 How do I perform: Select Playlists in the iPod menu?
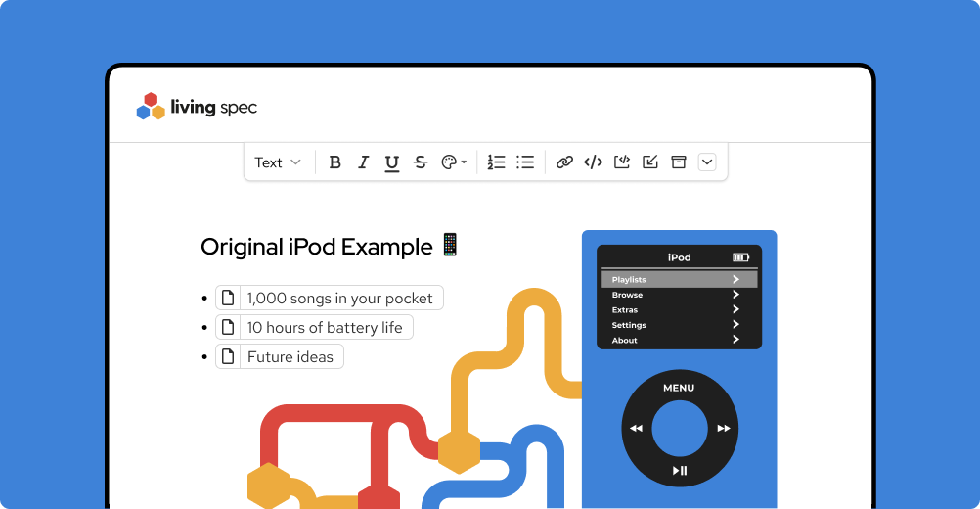click(679, 280)
